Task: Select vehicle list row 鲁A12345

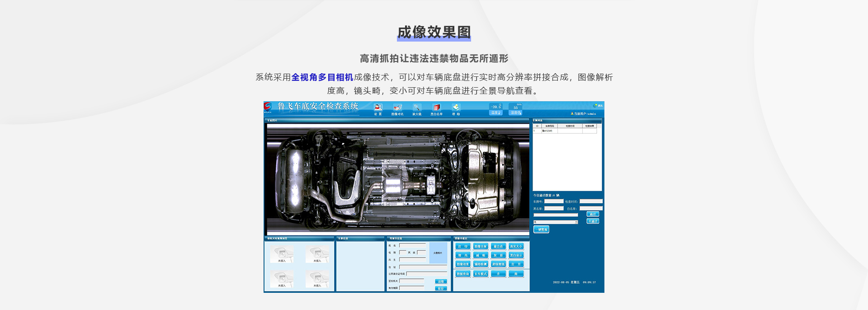Action: (565, 131)
